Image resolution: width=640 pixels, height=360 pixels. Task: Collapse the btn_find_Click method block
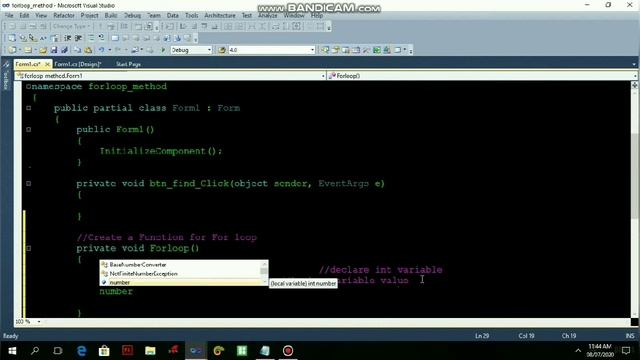pos(28,184)
